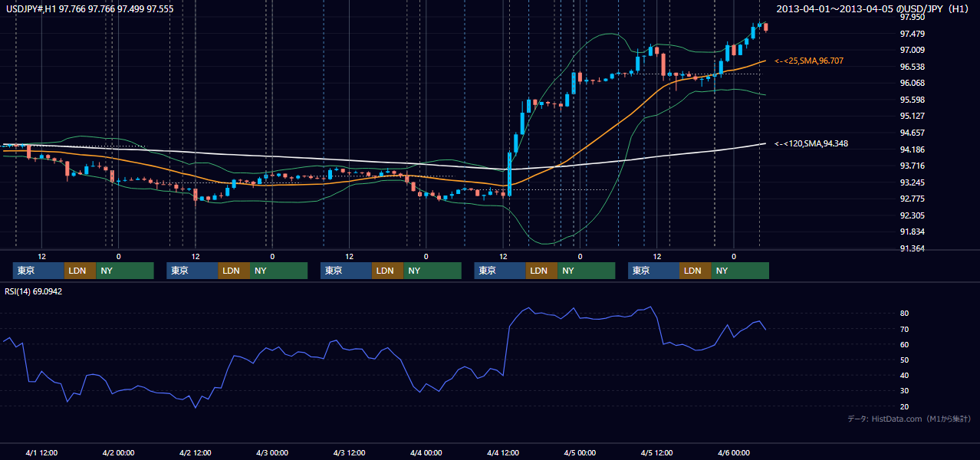Click the NY session block for April 1
This screenshot has height=460, width=980.
pyautogui.click(x=125, y=271)
